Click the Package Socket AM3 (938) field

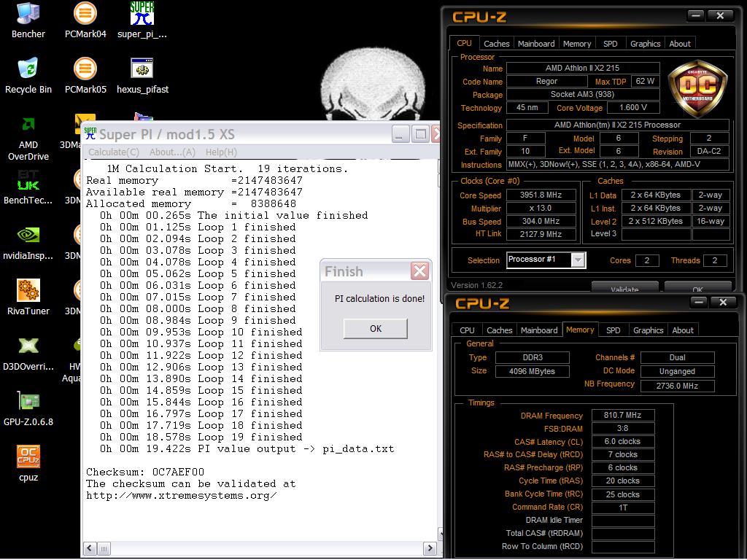tap(583, 94)
